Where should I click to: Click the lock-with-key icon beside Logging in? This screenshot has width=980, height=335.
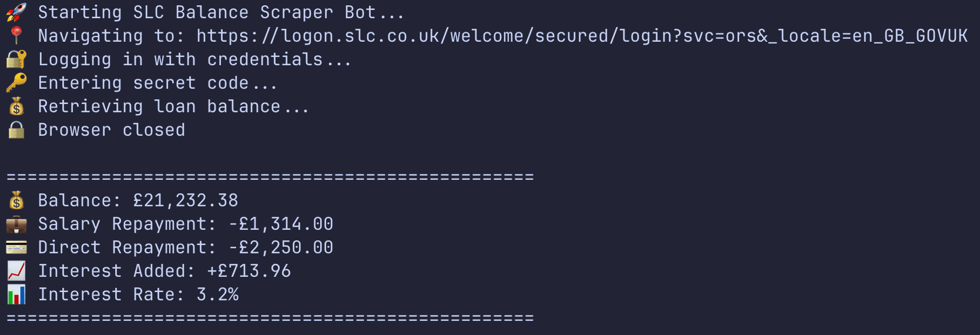(16, 59)
